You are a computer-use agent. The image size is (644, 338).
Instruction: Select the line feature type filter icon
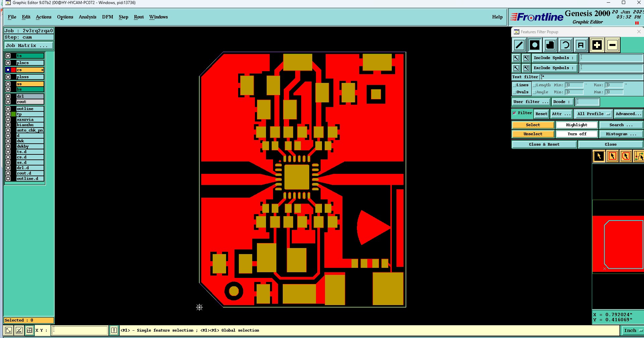click(x=519, y=45)
